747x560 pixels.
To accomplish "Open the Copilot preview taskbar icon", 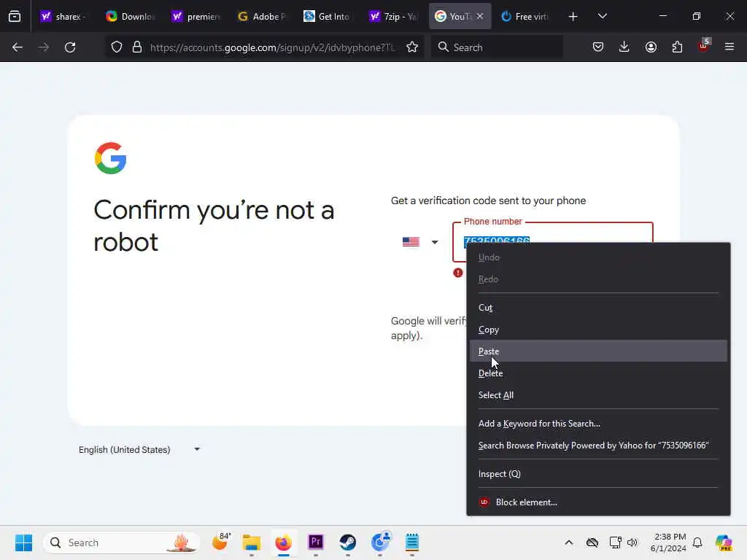I will pyautogui.click(x=724, y=542).
